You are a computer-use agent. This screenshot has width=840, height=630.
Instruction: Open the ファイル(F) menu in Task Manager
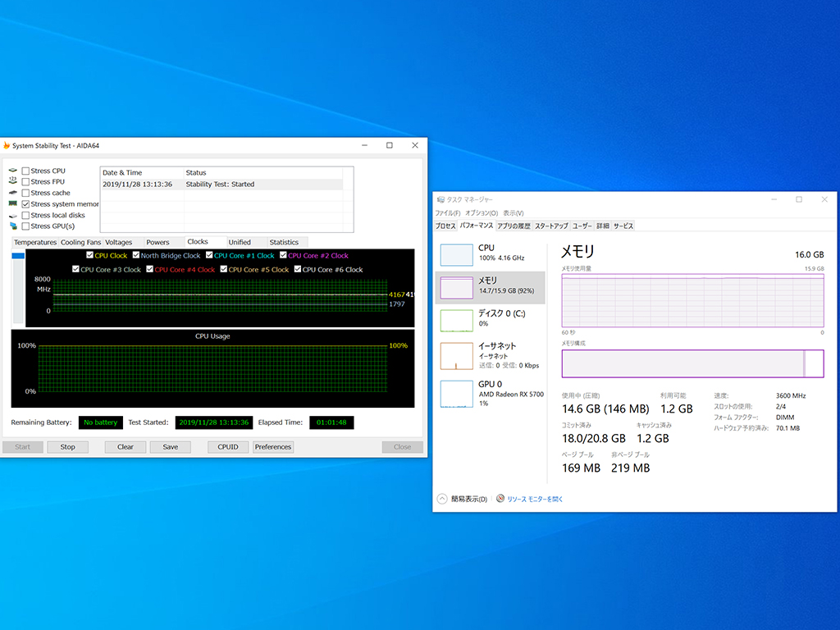(448, 213)
